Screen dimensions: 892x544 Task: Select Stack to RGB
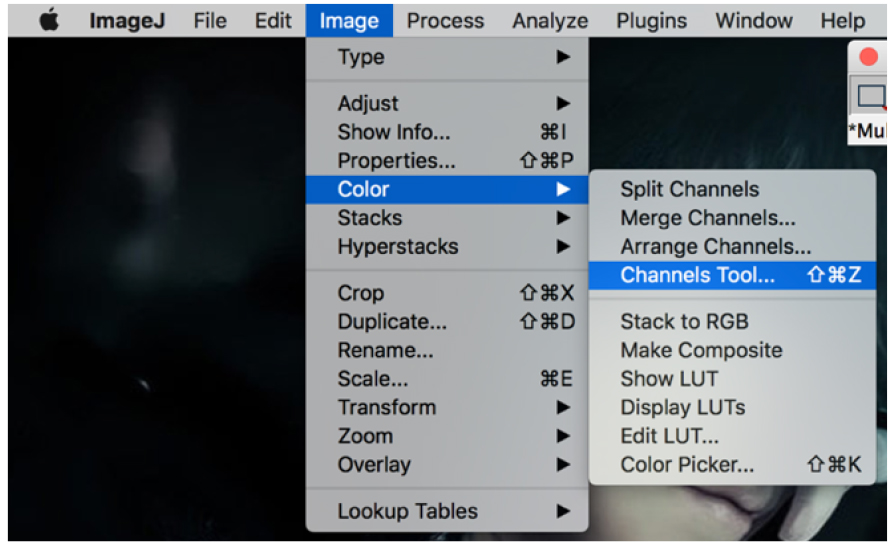(732, 322)
